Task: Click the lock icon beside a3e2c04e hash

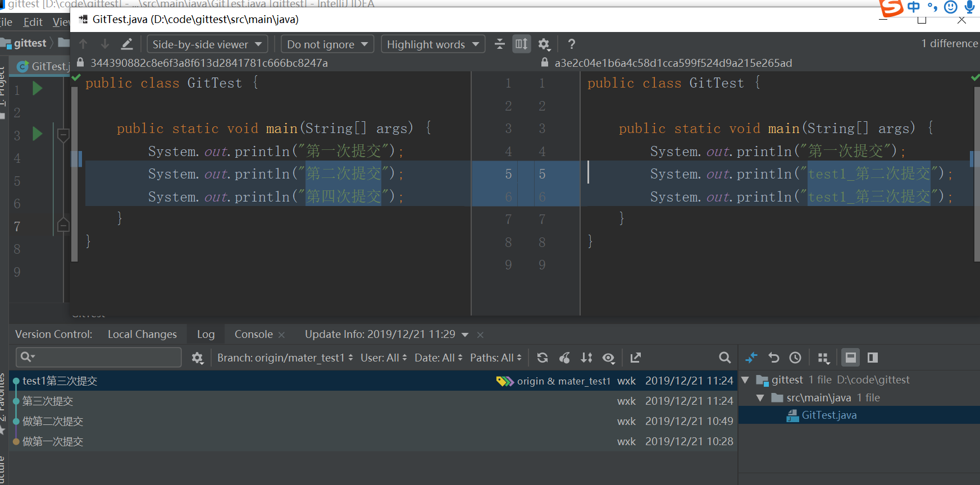Action: pos(544,62)
